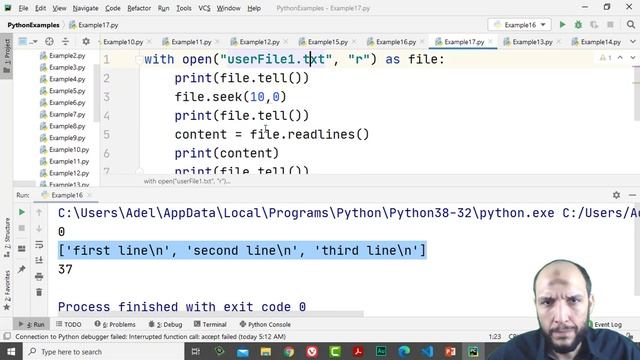Run Example16 with the green play button
Viewport: 640px width, 360px height.
[562, 25]
